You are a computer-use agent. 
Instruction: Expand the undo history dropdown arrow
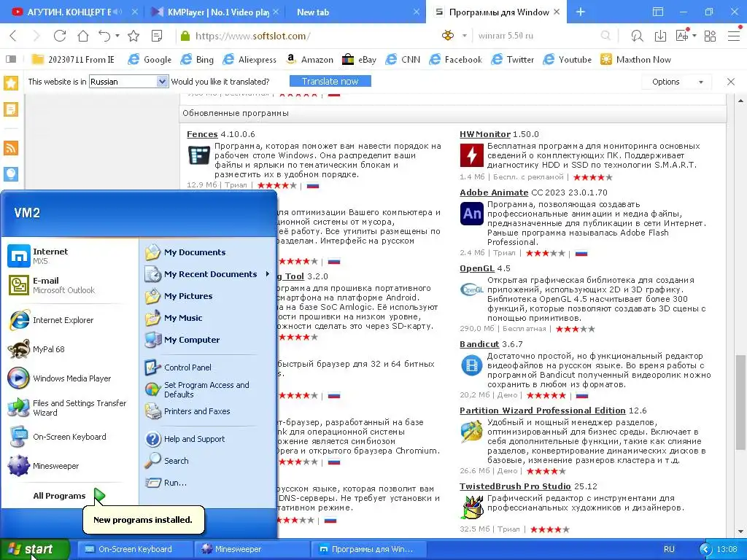117,36
